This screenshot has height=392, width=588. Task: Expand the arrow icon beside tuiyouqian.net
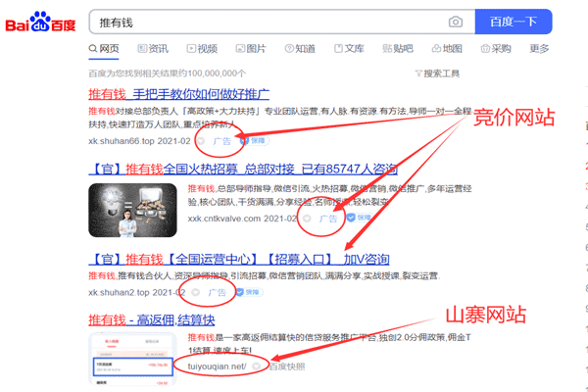[x=256, y=367]
